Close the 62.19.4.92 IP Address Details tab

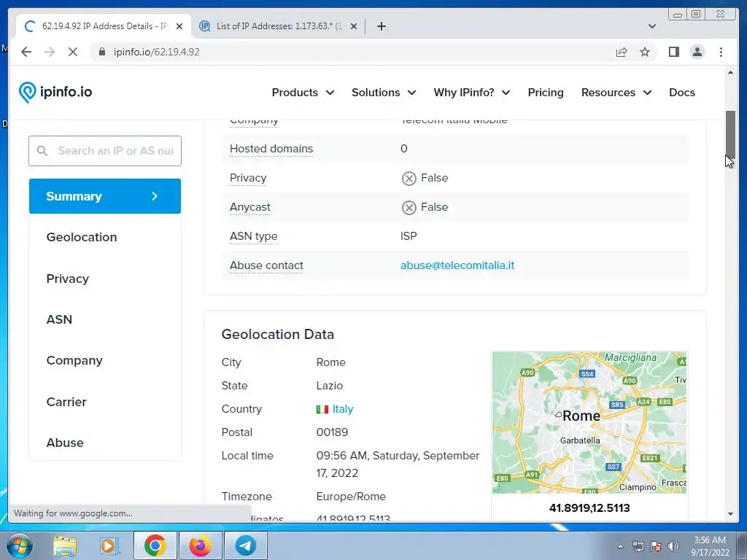point(179,26)
